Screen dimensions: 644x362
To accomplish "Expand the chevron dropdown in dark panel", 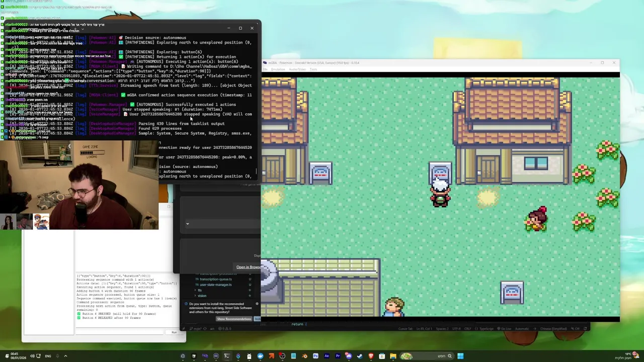I will [x=187, y=224].
